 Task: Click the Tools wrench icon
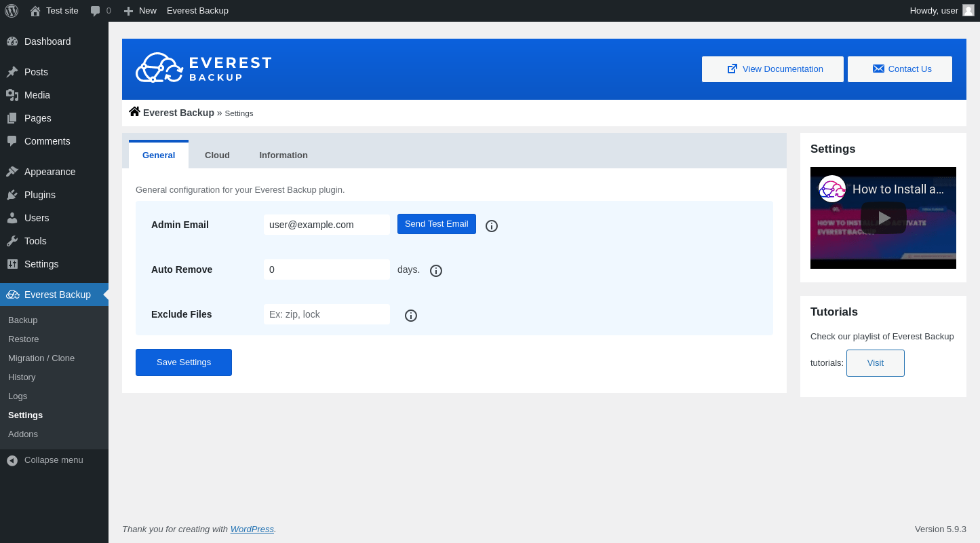tap(12, 241)
